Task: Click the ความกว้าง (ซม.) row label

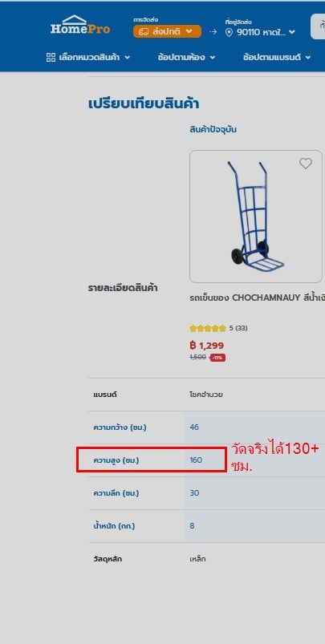Action: coord(120,427)
